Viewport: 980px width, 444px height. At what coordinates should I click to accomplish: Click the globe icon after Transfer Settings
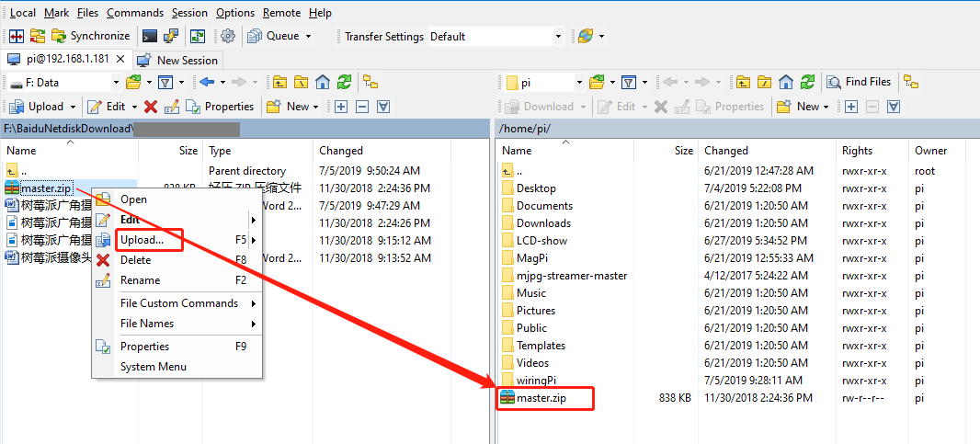point(586,36)
